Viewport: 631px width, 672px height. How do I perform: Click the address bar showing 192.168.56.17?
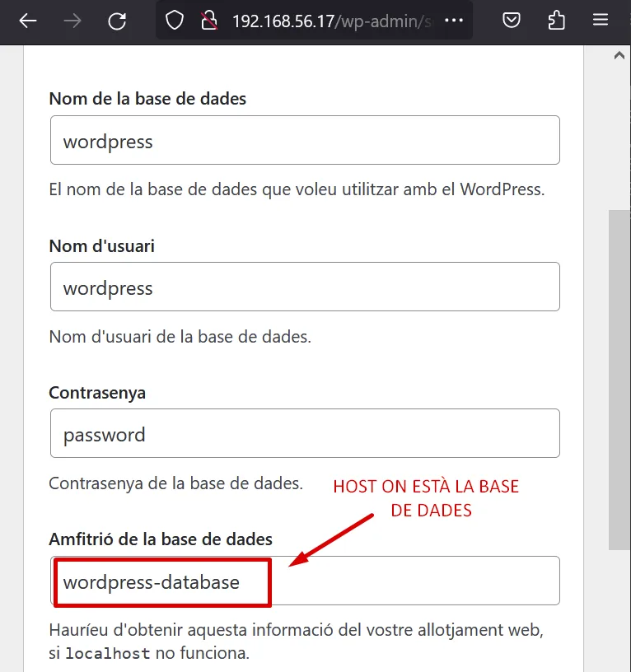click(330, 21)
